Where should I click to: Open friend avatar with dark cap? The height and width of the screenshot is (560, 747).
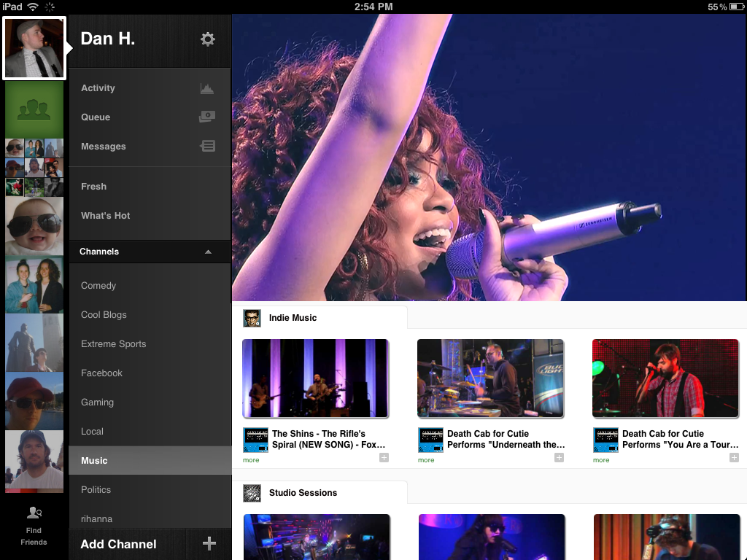(x=34, y=460)
